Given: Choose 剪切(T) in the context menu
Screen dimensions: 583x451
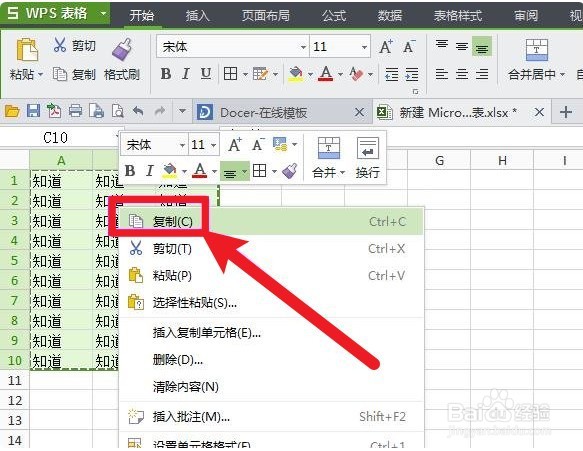Looking at the screenshot, I should [271, 249].
